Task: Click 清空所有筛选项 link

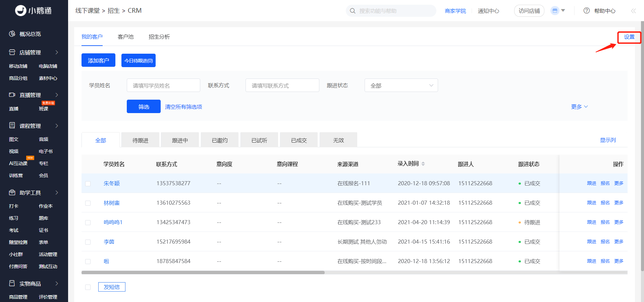Action: [x=183, y=107]
